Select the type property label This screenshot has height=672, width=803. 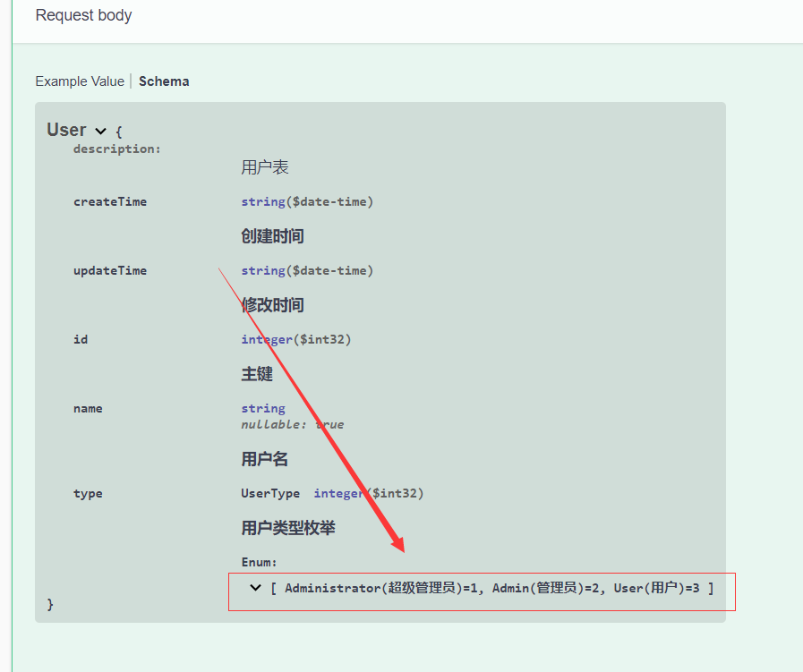click(87, 493)
